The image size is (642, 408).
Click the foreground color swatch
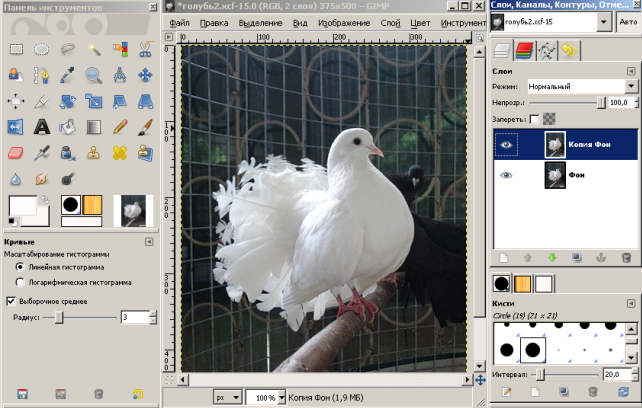coord(23,205)
